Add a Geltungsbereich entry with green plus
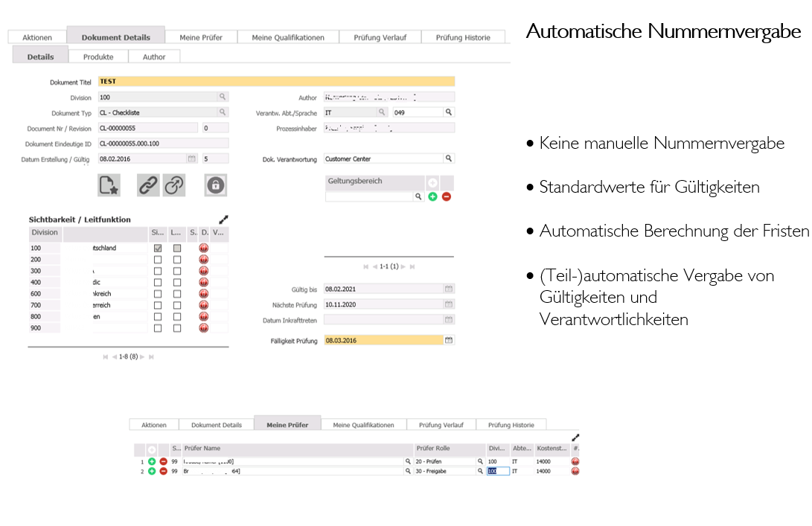 click(x=433, y=196)
